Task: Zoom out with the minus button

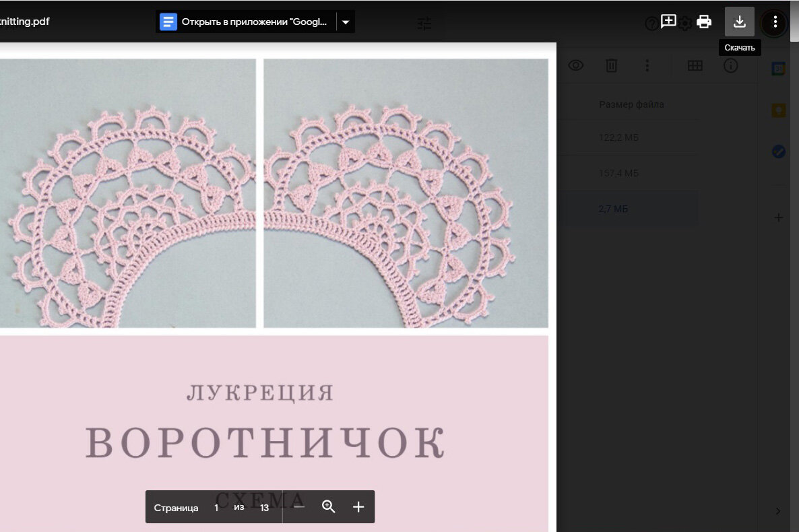Action: click(299, 506)
